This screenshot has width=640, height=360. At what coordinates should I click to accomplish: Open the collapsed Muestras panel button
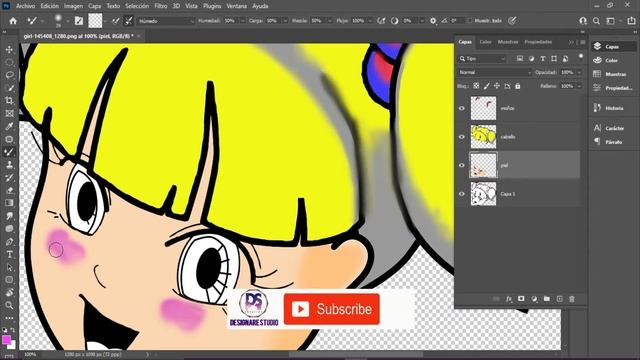[x=610, y=74]
